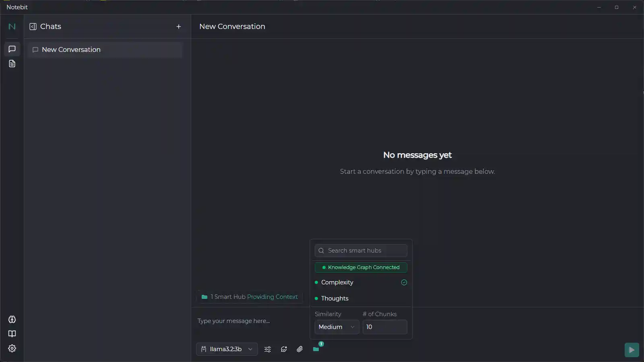Open Settings via the gear icon

pyautogui.click(x=12, y=348)
